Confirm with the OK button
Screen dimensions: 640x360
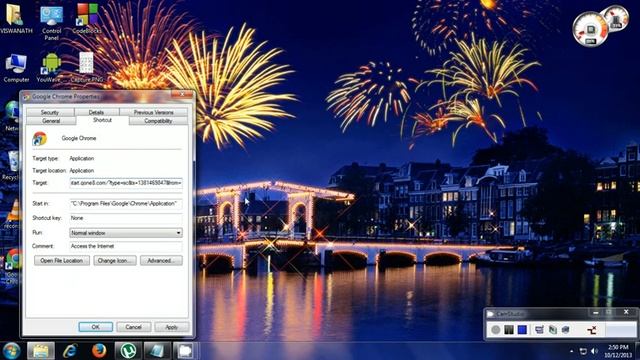(x=96, y=327)
